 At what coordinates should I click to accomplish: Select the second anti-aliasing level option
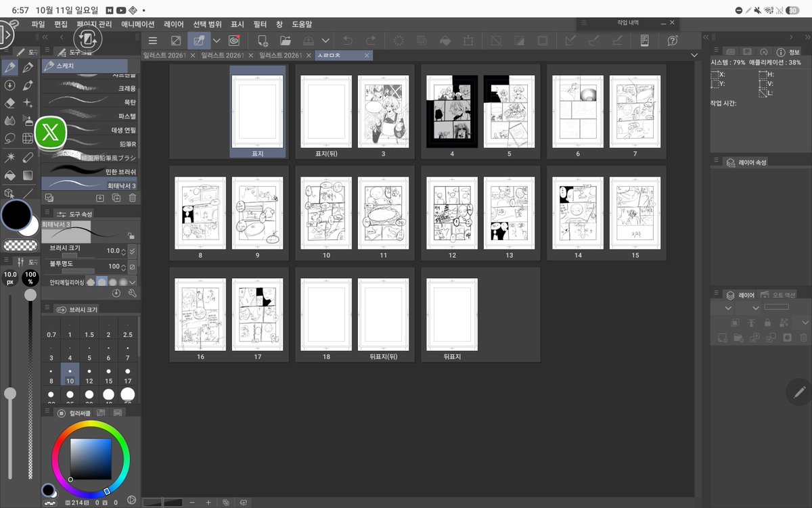101,282
